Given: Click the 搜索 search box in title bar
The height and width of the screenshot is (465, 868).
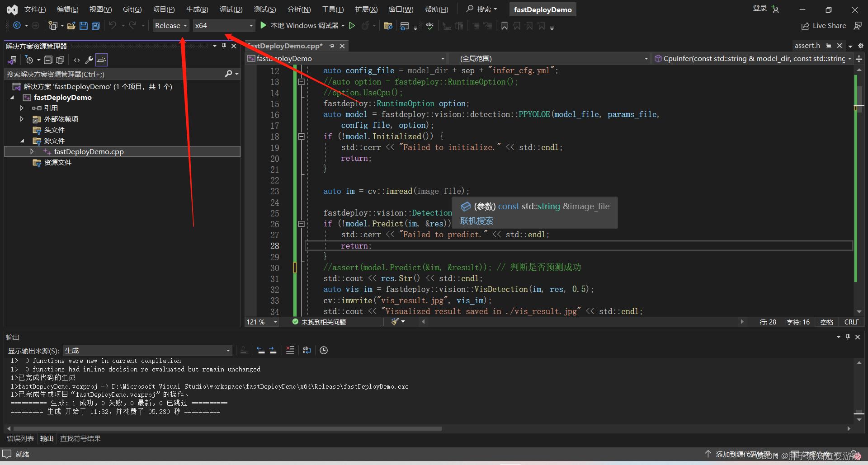Looking at the screenshot, I should [482, 9].
